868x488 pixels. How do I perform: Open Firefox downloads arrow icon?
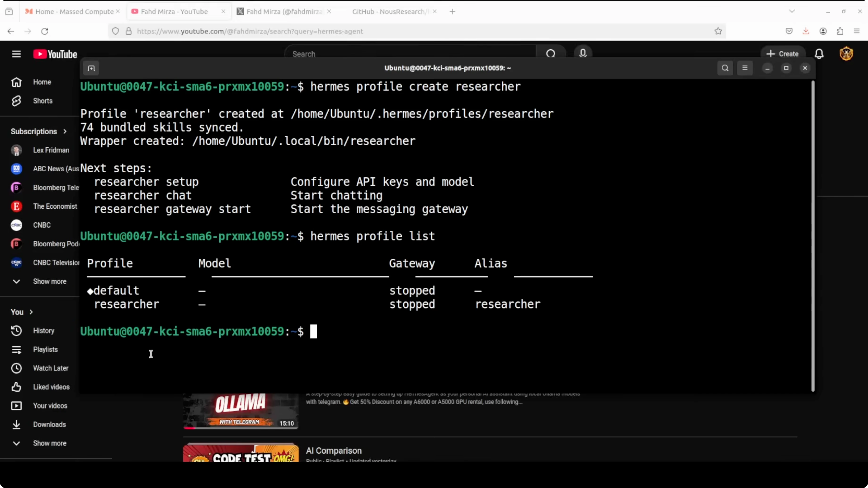click(806, 31)
